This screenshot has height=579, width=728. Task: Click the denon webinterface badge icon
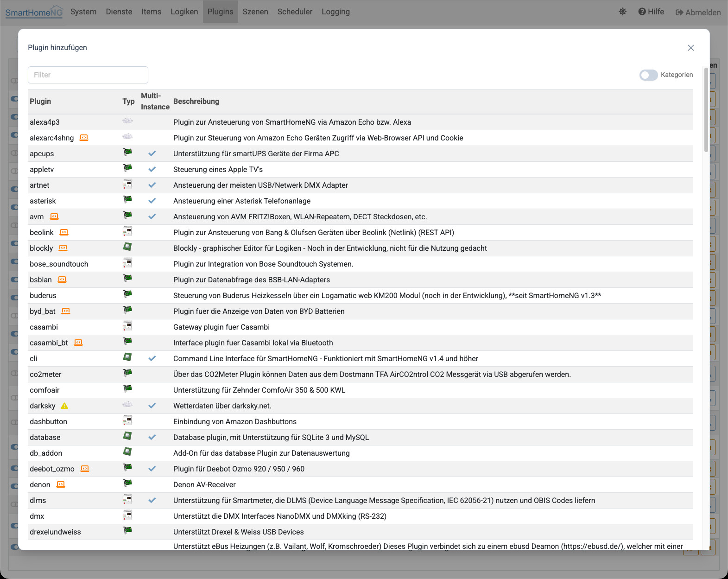(61, 484)
